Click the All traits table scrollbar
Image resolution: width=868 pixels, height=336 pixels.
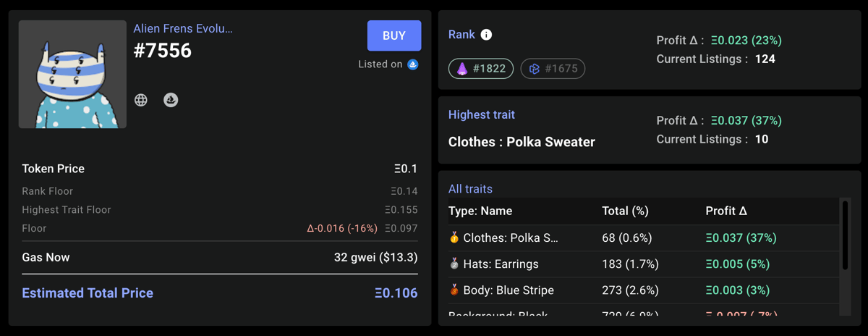click(844, 236)
